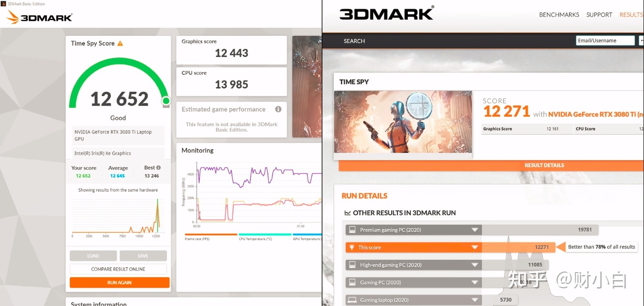Click the Average value 12 645
Image resolution: width=644 pixels, height=306 pixels.
[117, 176]
